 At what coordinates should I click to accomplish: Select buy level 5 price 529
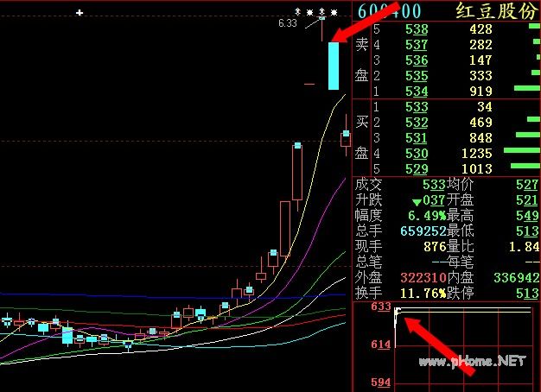(417, 169)
